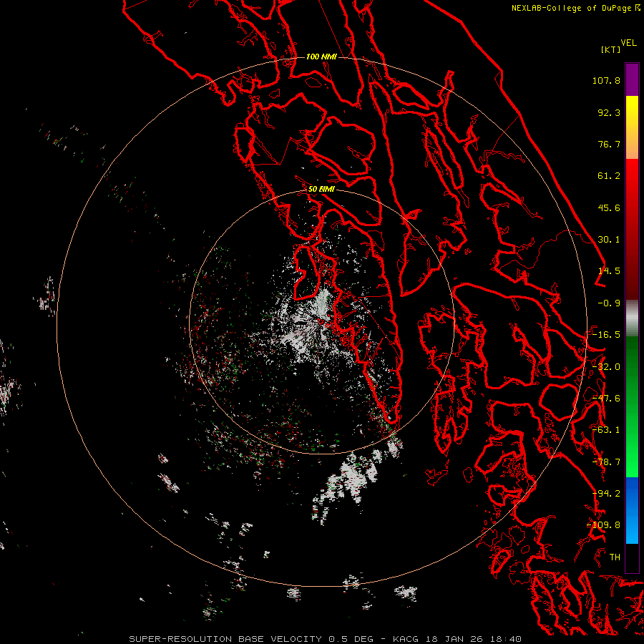Click the 107.8 velocity scale value

(606, 80)
